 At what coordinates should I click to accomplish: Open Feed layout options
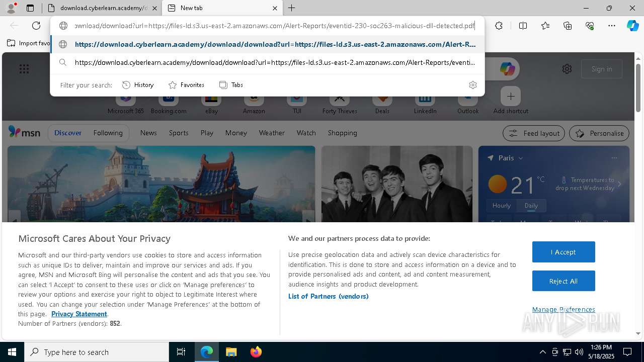coord(534,133)
